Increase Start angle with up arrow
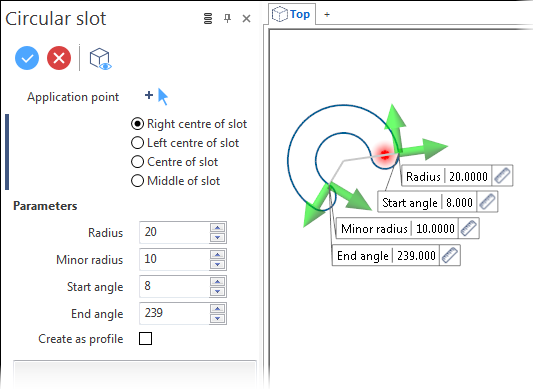 coord(218,281)
